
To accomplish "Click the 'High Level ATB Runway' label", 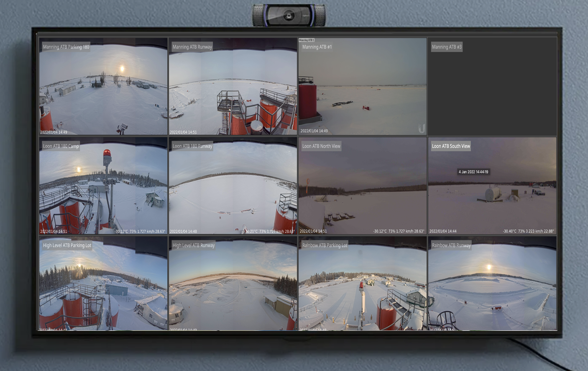I will click(194, 245).
